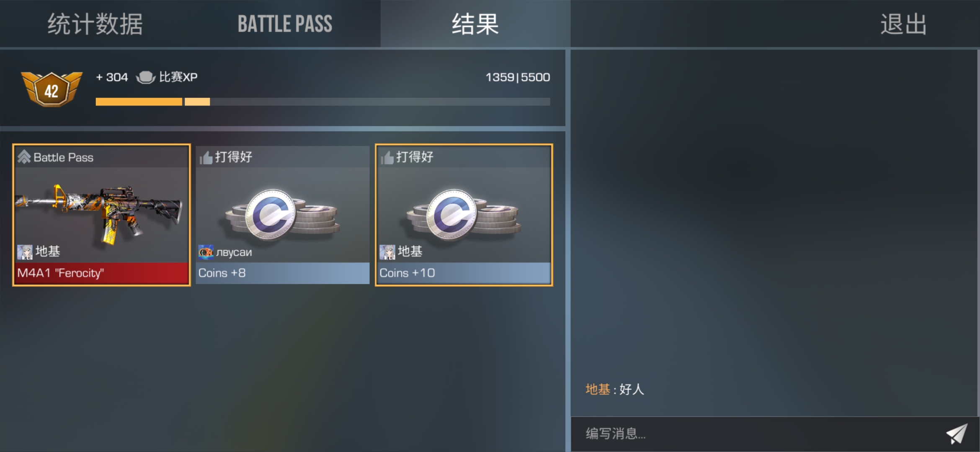Click thumbs-up icon on Coins +10 card
980x452 pixels.
pos(387,157)
